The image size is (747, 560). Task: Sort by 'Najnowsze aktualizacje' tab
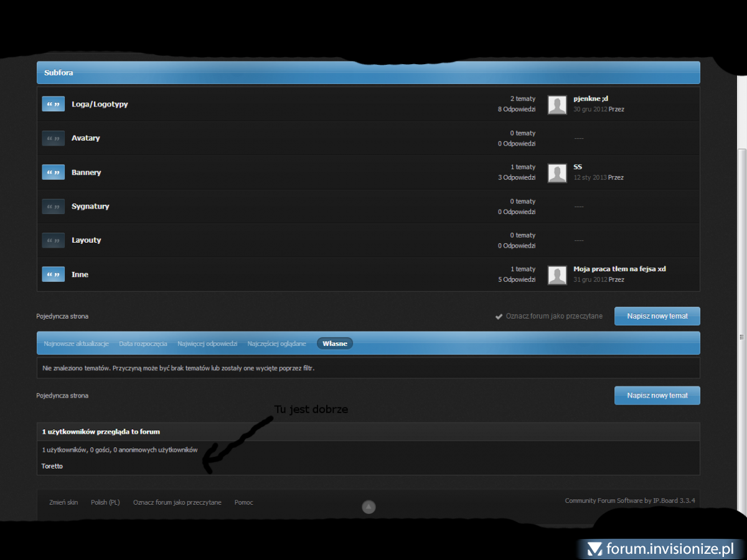[x=76, y=343]
